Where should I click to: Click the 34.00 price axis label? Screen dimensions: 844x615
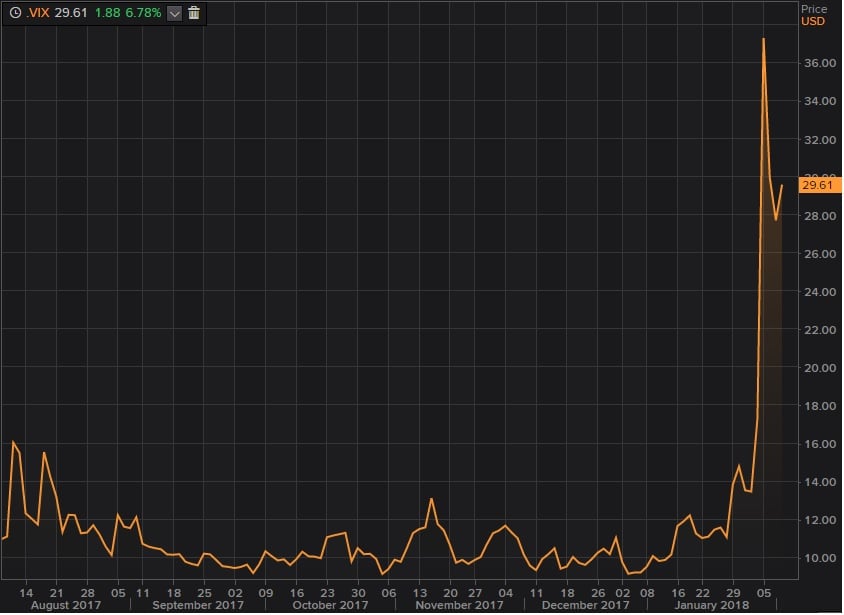[x=820, y=101]
